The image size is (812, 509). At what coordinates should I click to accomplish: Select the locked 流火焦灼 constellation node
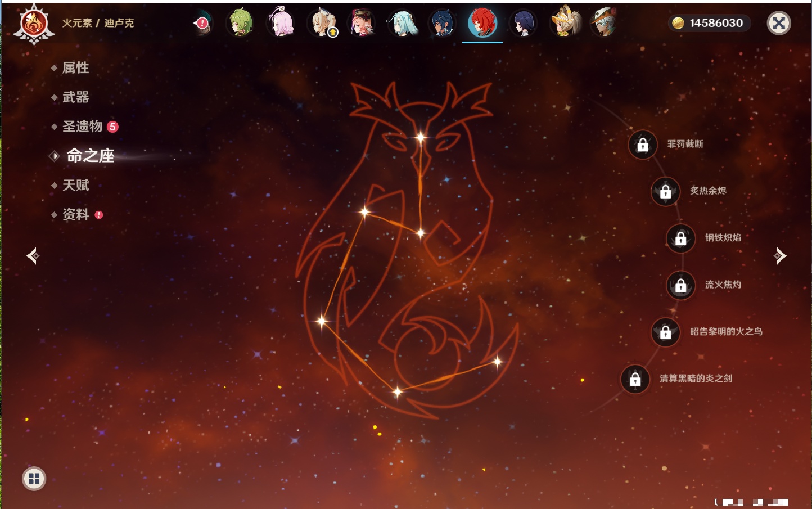(x=680, y=286)
